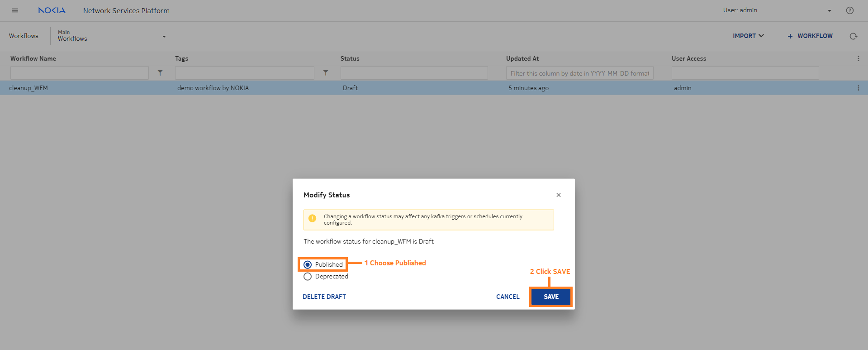Screen dimensions: 868x350
Task: Click the Nokia logo
Action: point(52,10)
